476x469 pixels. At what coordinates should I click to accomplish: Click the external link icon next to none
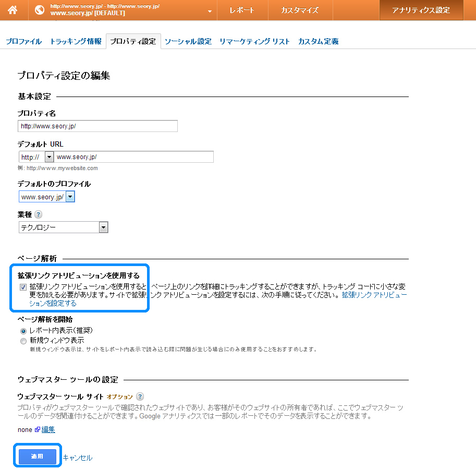[x=37, y=429]
